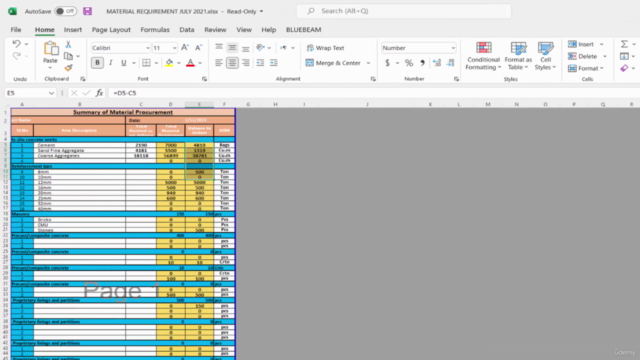
Task: Click the Format cells button
Action: [586, 68]
